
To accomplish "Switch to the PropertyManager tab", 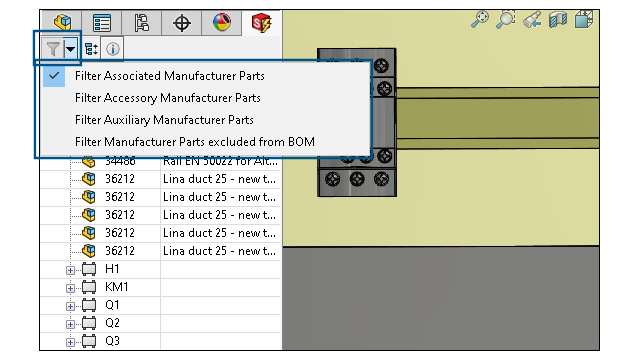I will click(x=102, y=23).
